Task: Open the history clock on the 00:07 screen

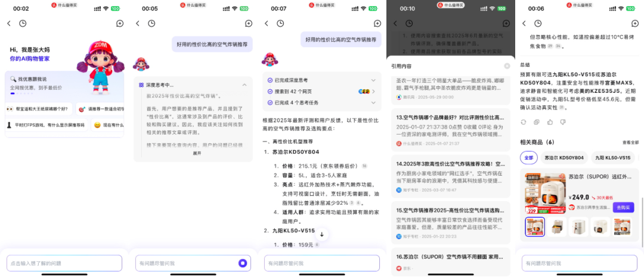Action: pos(280,24)
